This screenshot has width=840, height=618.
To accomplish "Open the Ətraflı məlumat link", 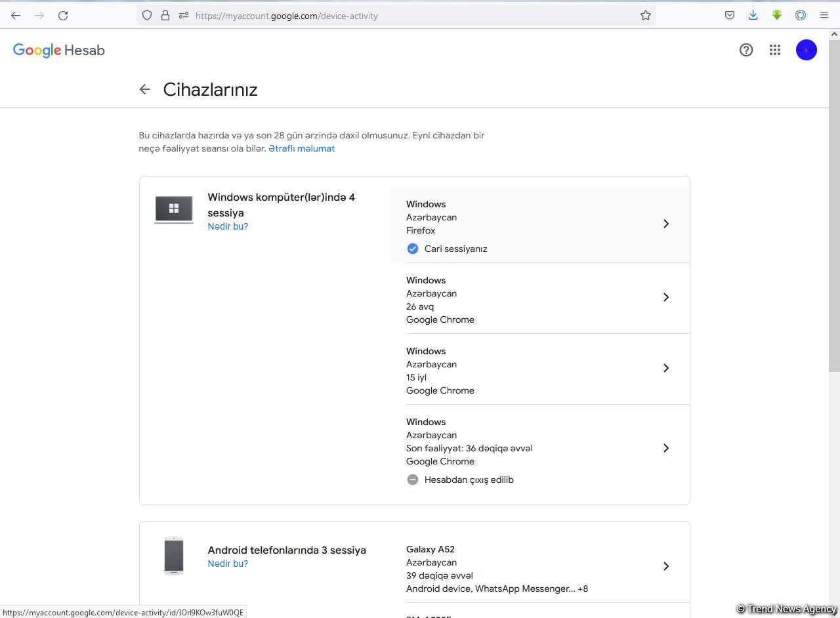I will (x=302, y=148).
